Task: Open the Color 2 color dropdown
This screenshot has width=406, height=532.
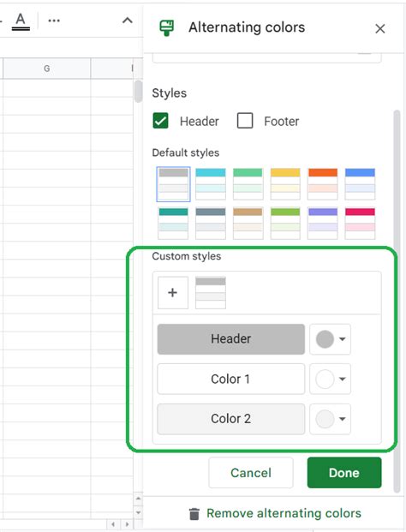Action: point(331,419)
